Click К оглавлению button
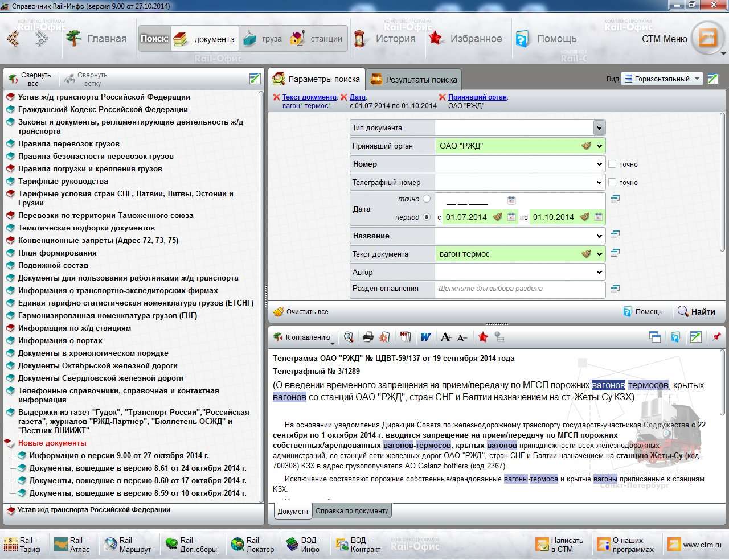Viewport: 729px width, 560px height. point(302,337)
